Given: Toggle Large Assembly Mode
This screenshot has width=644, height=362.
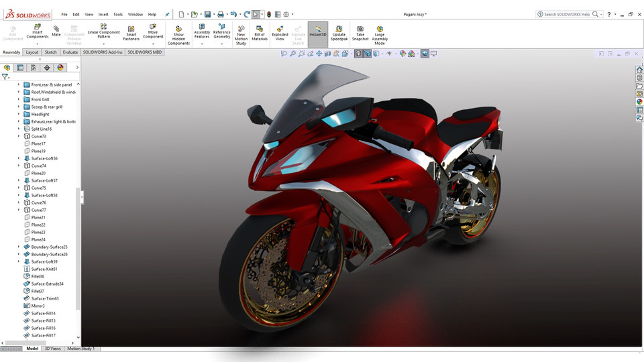Looking at the screenshot, I should click(380, 36).
